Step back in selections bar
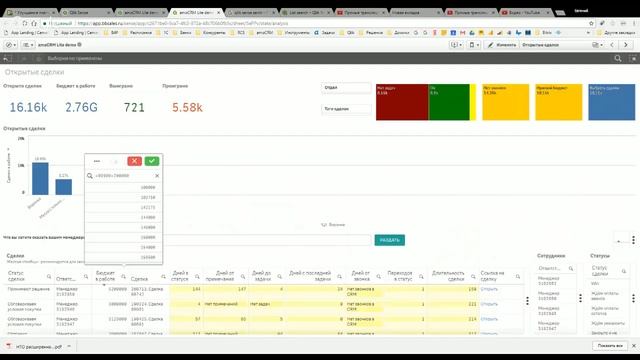Screen dimensions: 640x360 coord(6,59)
